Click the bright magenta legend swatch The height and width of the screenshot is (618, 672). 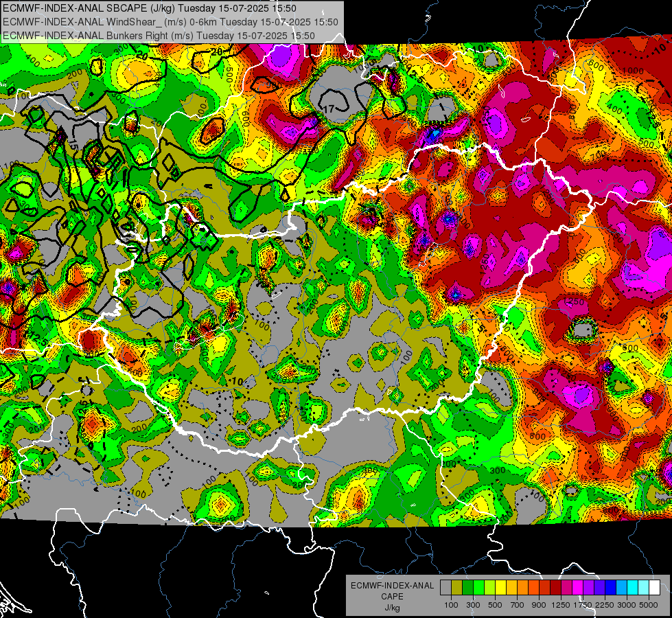pos(578,588)
